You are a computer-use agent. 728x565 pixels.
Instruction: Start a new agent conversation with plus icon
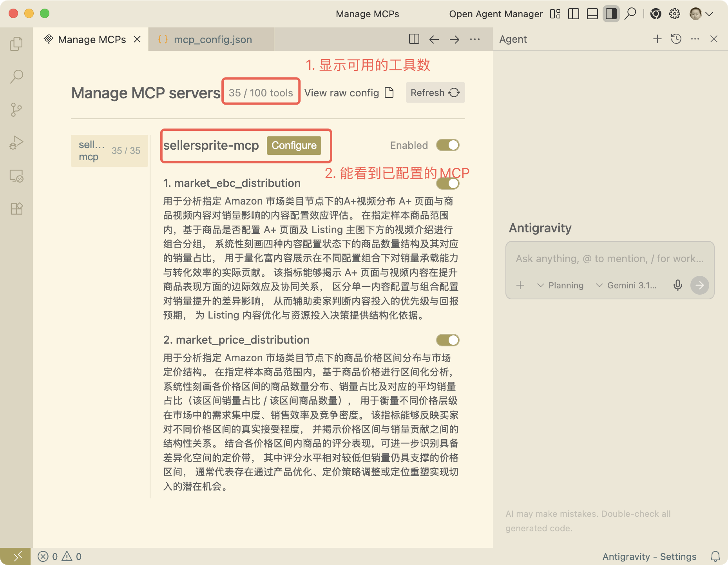657,39
